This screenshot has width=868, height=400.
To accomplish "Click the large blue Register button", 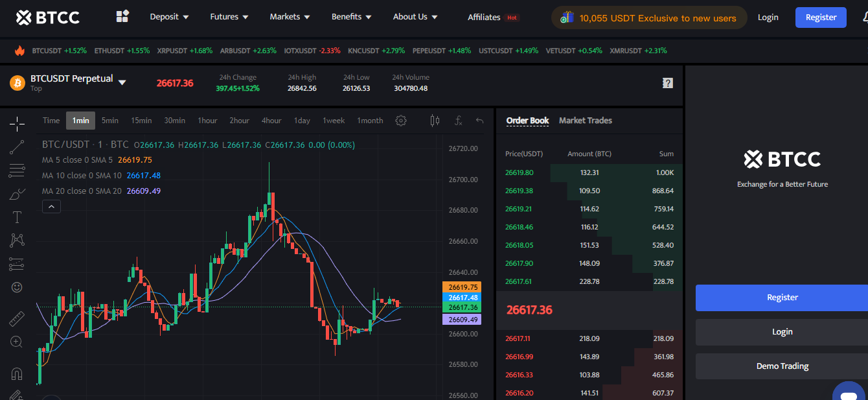I will 782,298.
